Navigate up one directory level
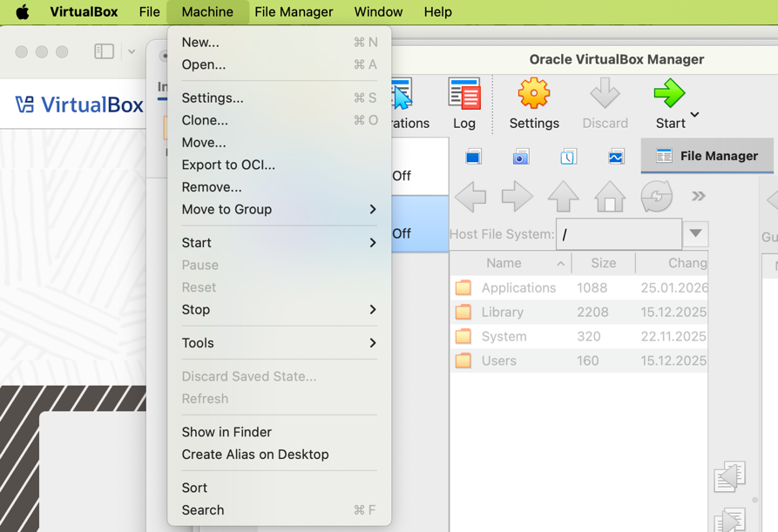The image size is (778, 532). coord(563,197)
